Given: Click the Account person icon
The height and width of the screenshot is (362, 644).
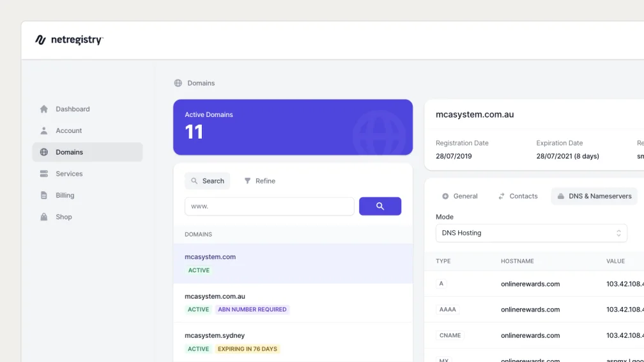Looking at the screenshot, I should point(44,130).
